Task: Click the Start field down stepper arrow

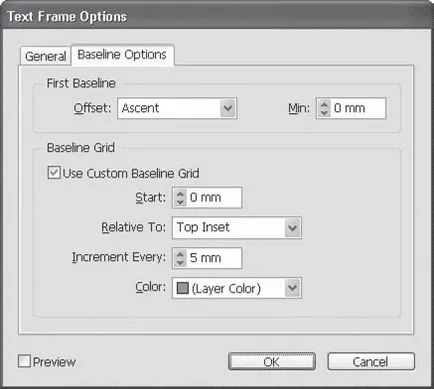Action: click(180, 202)
